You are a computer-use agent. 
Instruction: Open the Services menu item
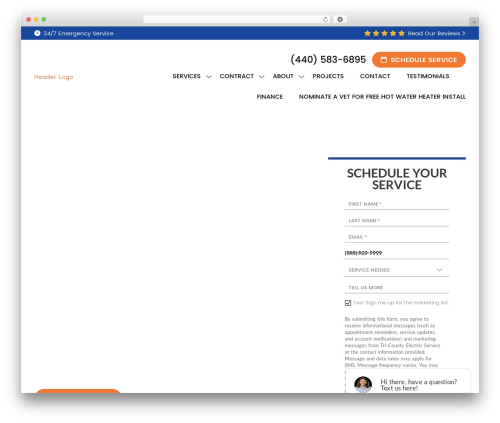pyautogui.click(x=186, y=76)
